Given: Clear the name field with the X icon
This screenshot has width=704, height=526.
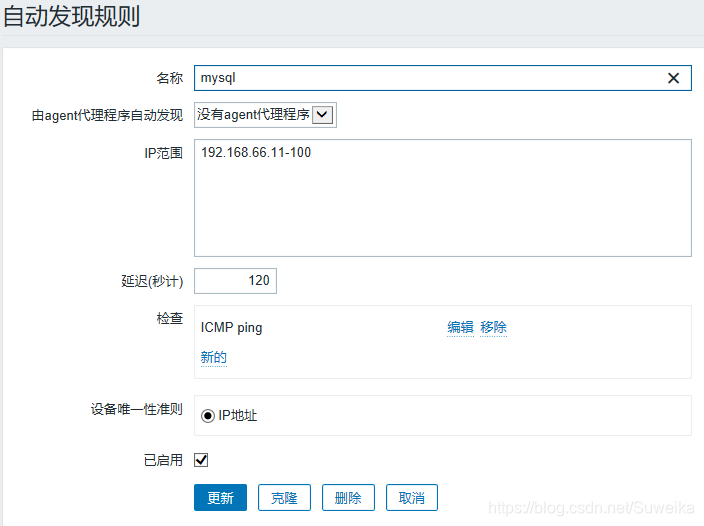Looking at the screenshot, I should [x=673, y=78].
